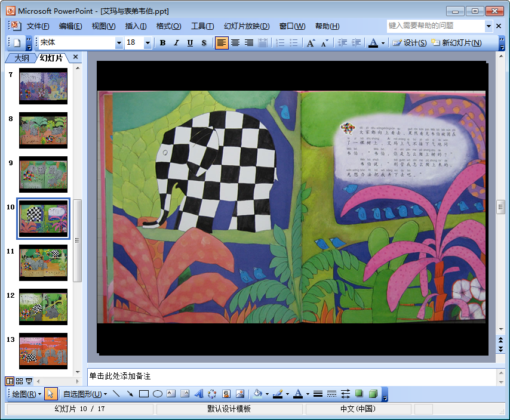Image resolution: width=510 pixels, height=420 pixels.
Task: Open the AutoShapes (自选图形) dropdown
Action: click(x=85, y=394)
